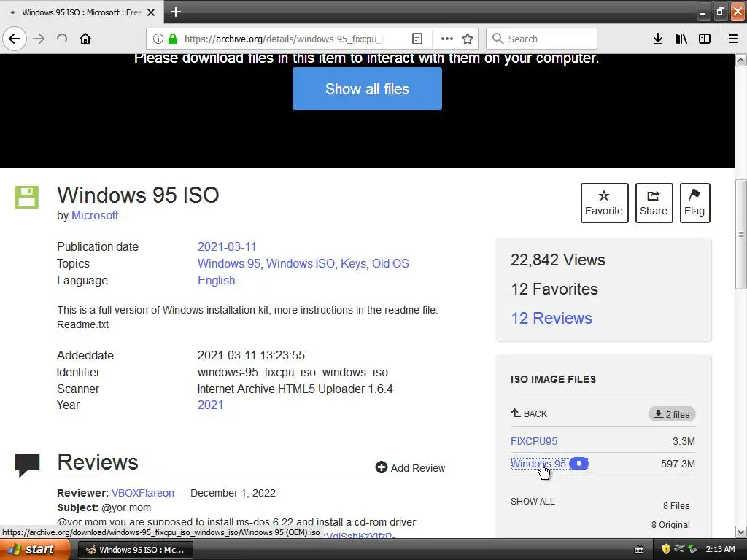Viewport: 747px width, 560px height.
Task: Click the page scrollbar up arrow
Action: [x=741, y=61]
